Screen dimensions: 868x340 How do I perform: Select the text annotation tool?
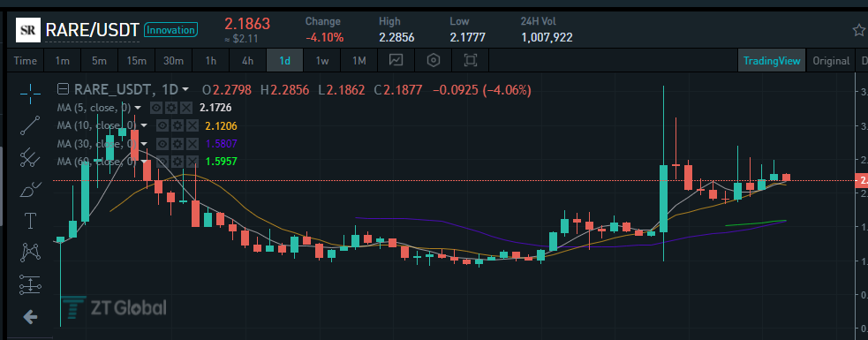(30, 221)
